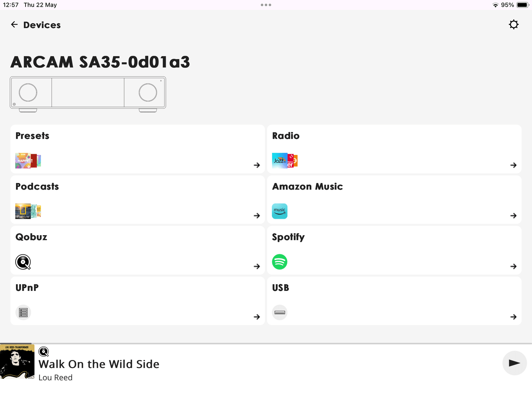This screenshot has width=532, height=399.
Task: Expand the Presets card arrow
Action: (x=257, y=165)
